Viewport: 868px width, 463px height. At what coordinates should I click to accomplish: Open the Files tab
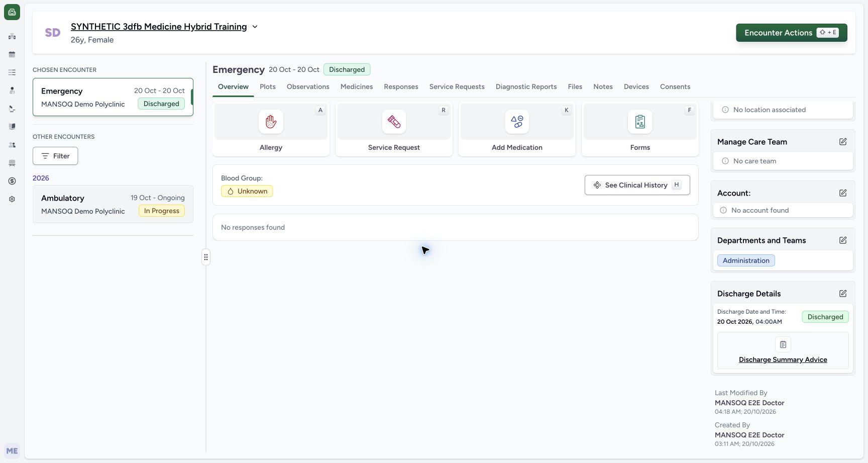click(575, 86)
